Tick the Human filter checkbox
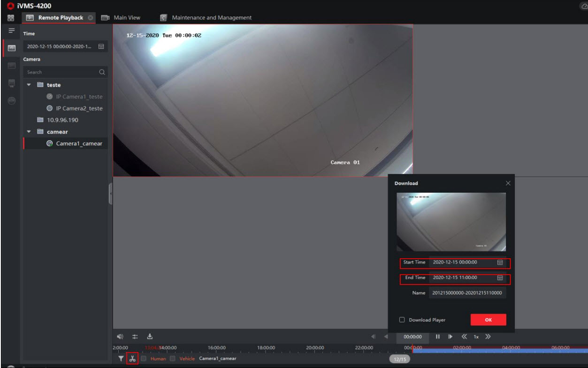Image resolution: width=588 pixels, height=368 pixels. [x=144, y=359]
